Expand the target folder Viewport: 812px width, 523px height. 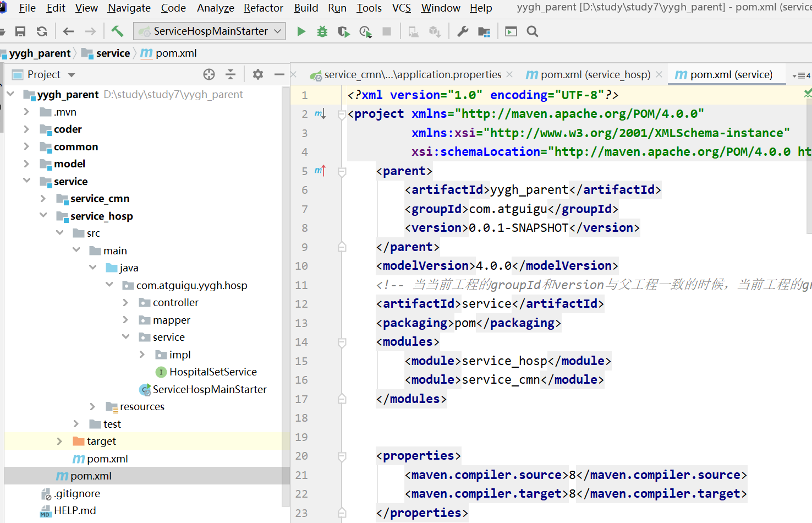click(59, 441)
